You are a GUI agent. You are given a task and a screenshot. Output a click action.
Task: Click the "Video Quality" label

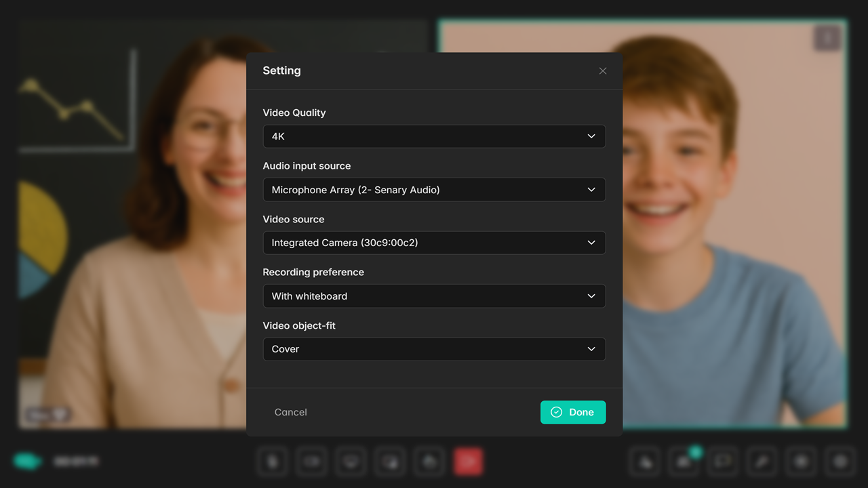tap(294, 113)
